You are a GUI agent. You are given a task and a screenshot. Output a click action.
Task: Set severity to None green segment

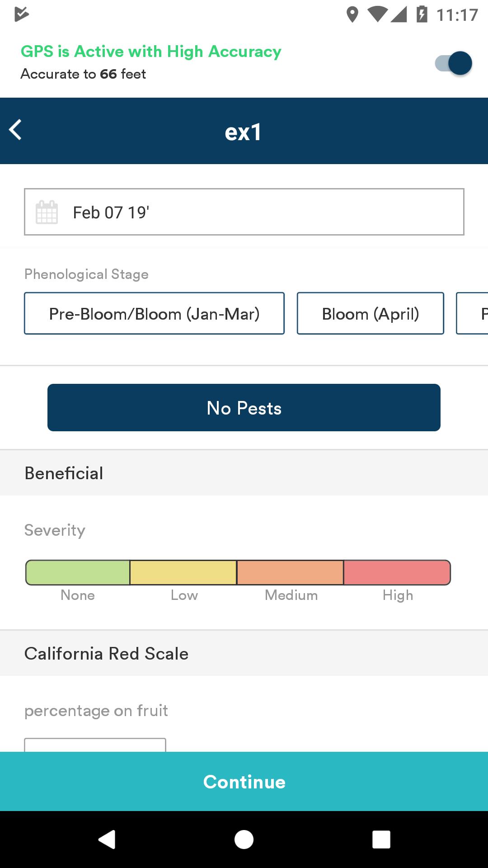[x=78, y=572]
